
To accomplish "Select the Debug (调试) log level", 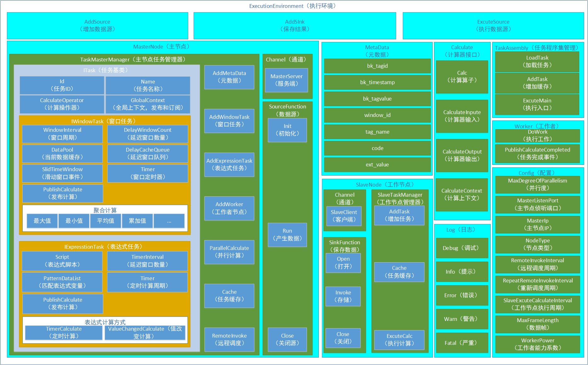I will [462, 248].
